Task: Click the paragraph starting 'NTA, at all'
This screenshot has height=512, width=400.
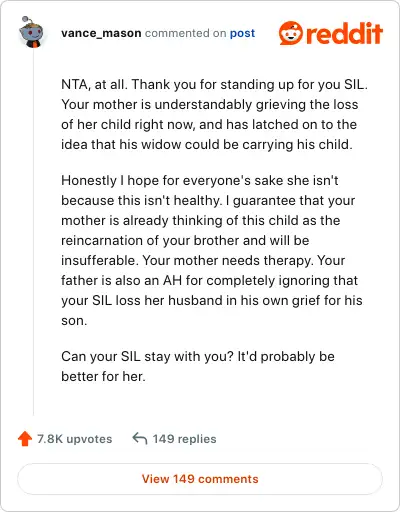Action: pyautogui.click(x=214, y=114)
